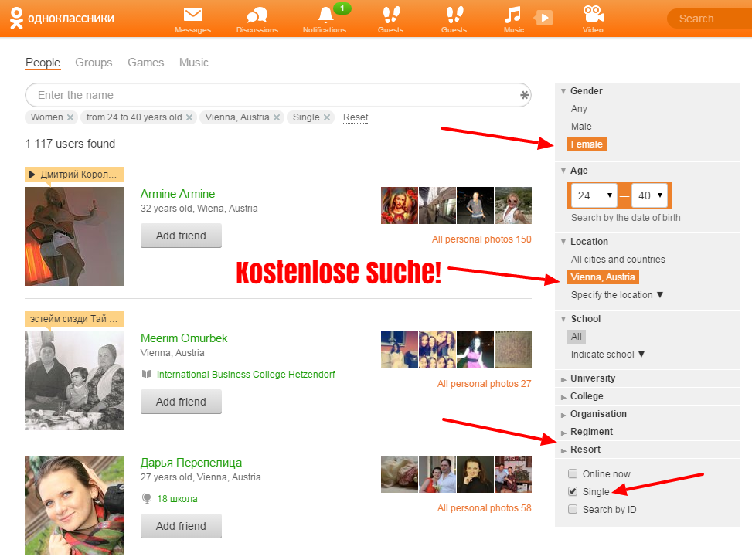Play the Дмитрий Корол... song tag
This screenshot has width=752, height=560.
coord(74,174)
